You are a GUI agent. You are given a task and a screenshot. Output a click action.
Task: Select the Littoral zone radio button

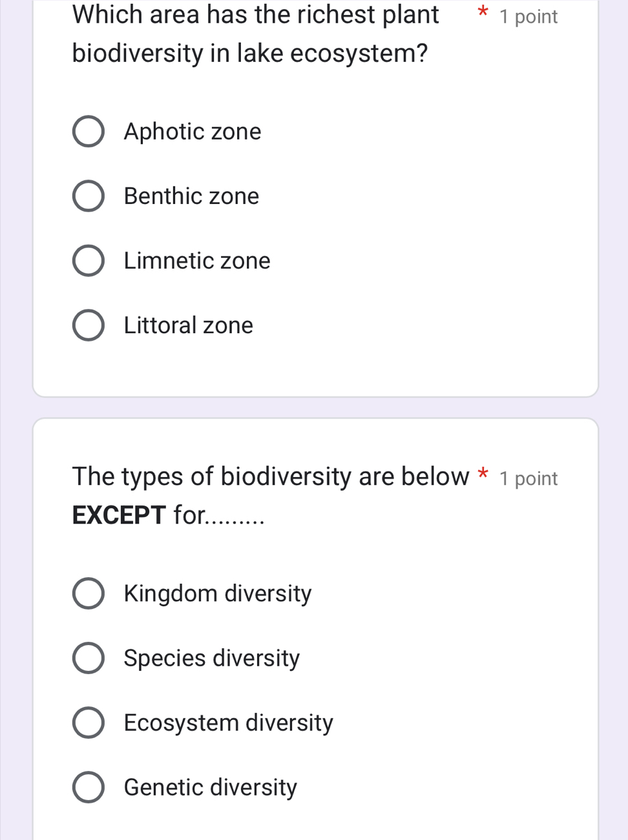coord(89,325)
